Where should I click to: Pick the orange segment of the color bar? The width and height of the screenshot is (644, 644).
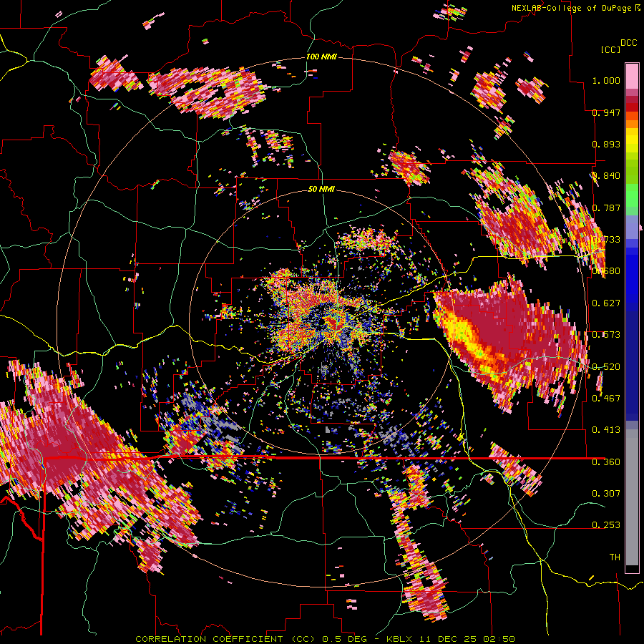(632, 123)
